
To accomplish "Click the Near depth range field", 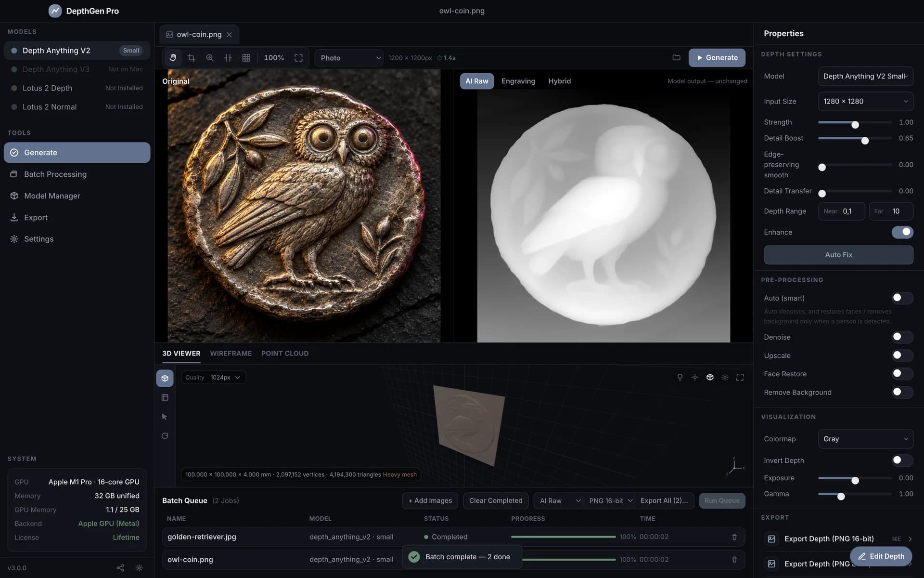I will (842, 211).
